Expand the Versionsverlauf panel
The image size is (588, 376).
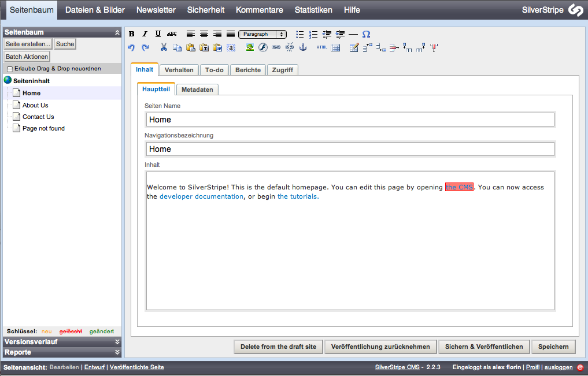[117, 341]
